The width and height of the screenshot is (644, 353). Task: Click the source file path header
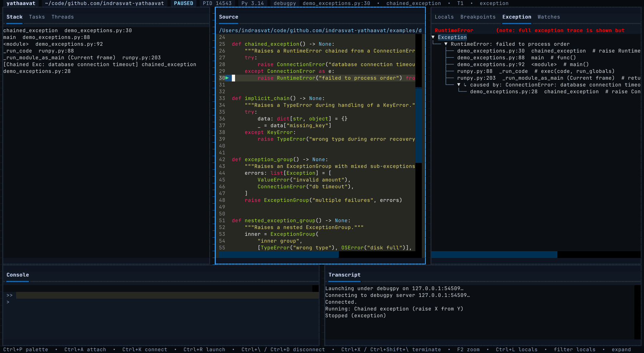pyautogui.click(x=320, y=30)
